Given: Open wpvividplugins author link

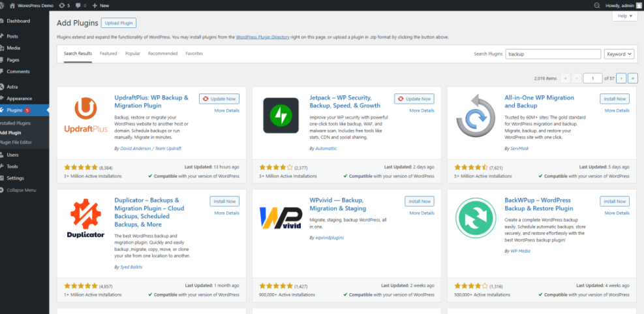Looking at the screenshot, I should (x=330, y=238).
